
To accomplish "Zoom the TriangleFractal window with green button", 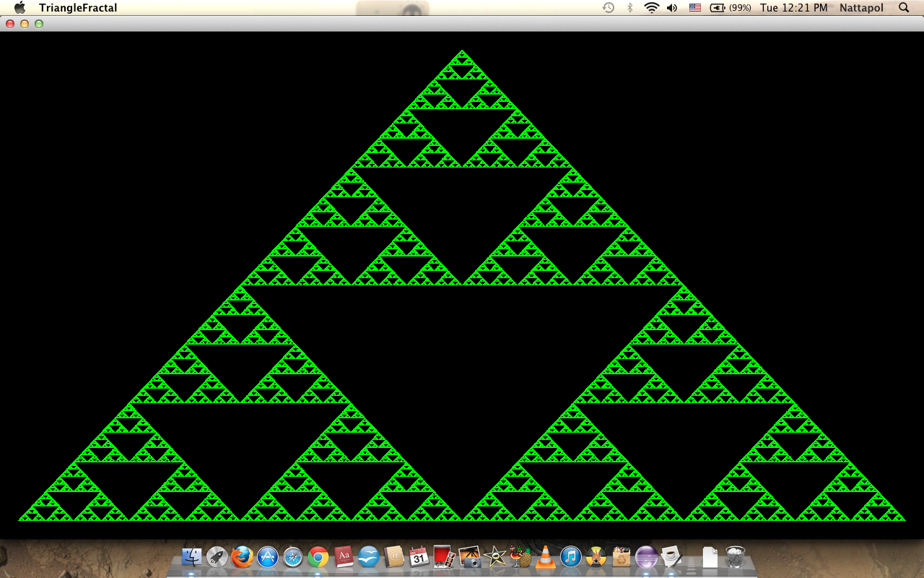I will [39, 24].
